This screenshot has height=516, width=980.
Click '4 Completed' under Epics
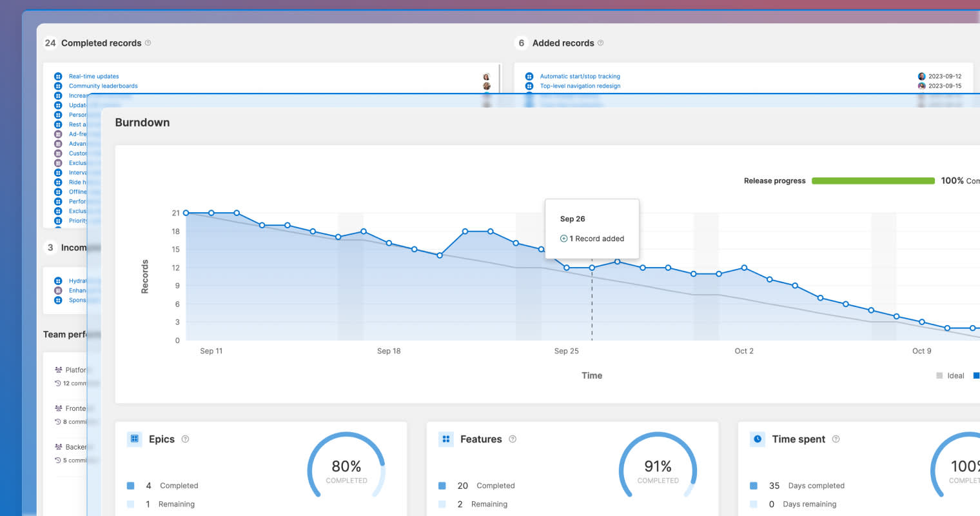171,486
